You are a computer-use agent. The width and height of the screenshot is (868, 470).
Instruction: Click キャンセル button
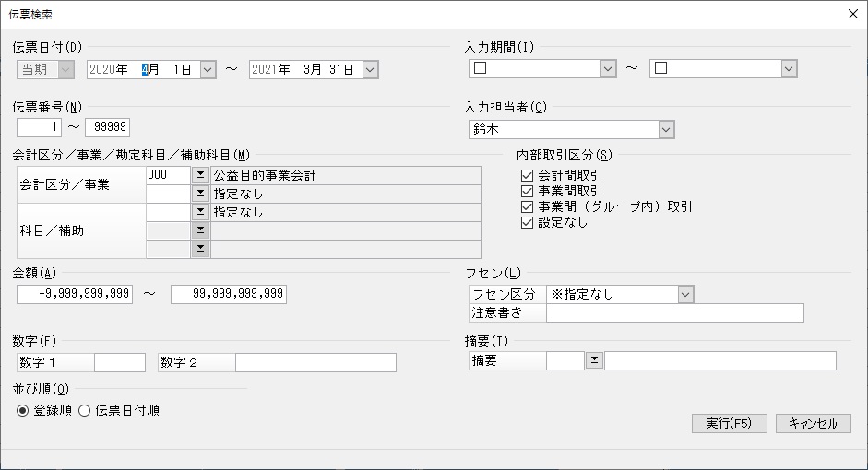coord(814,424)
